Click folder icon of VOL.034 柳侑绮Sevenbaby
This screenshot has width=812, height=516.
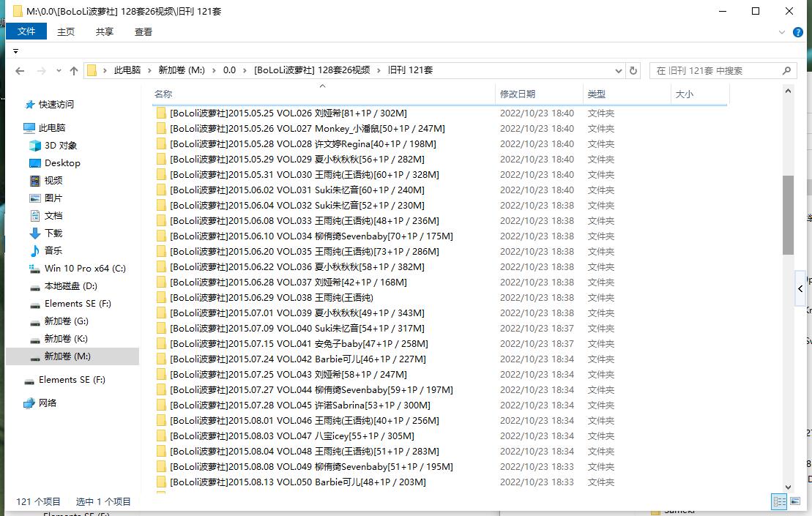coord(161,236)
